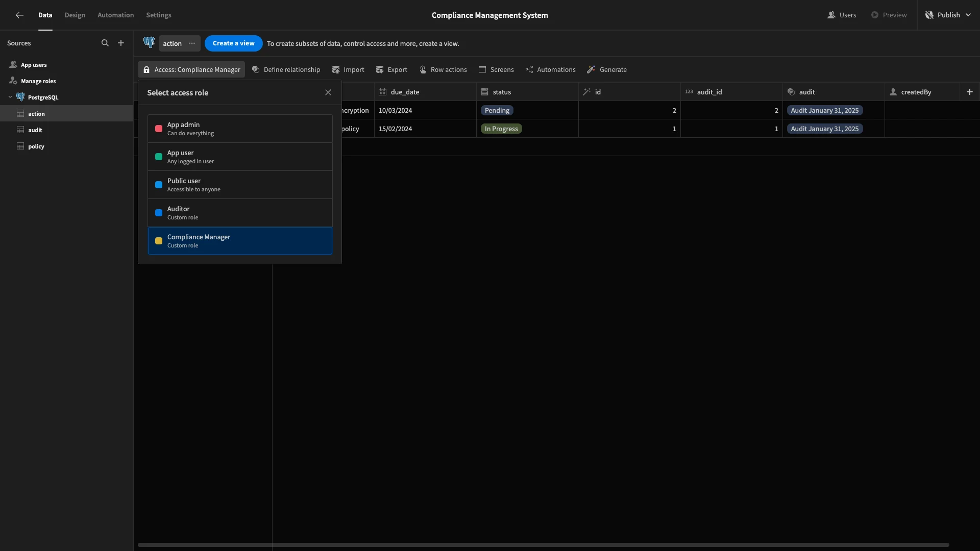Click the audit link in In Progress row
Image resolution: width=980 pixels, height=551 pixels.
click(824, 129)
